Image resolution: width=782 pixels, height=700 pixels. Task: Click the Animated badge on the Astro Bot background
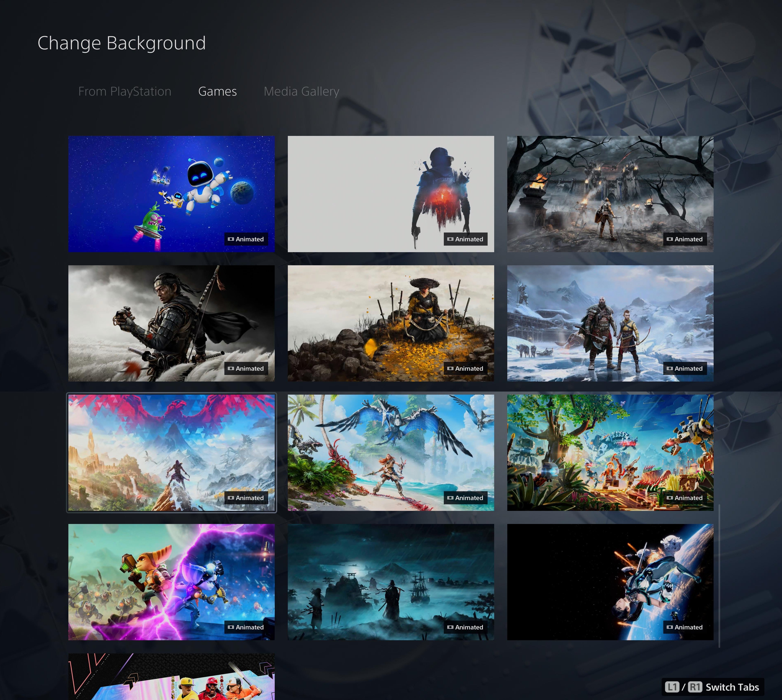(246, 239)
